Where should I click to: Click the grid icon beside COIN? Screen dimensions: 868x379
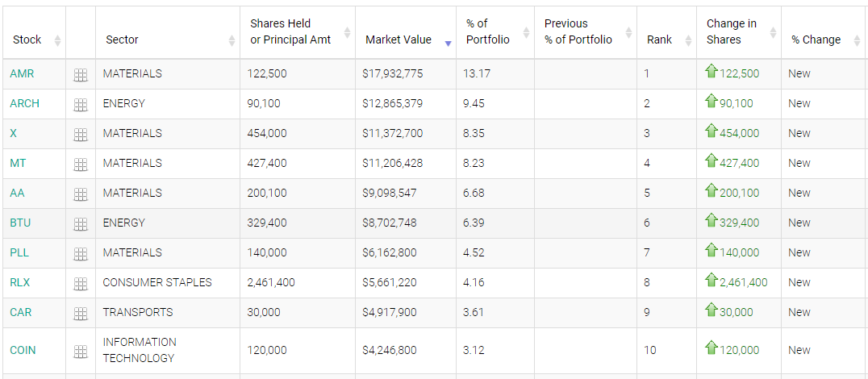pyautogui.click(x=81, y=352)
